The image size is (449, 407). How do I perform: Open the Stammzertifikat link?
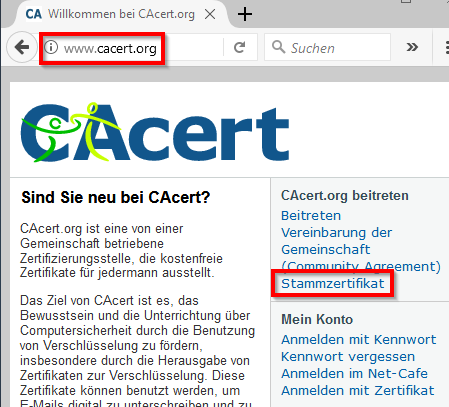(333, 284)
